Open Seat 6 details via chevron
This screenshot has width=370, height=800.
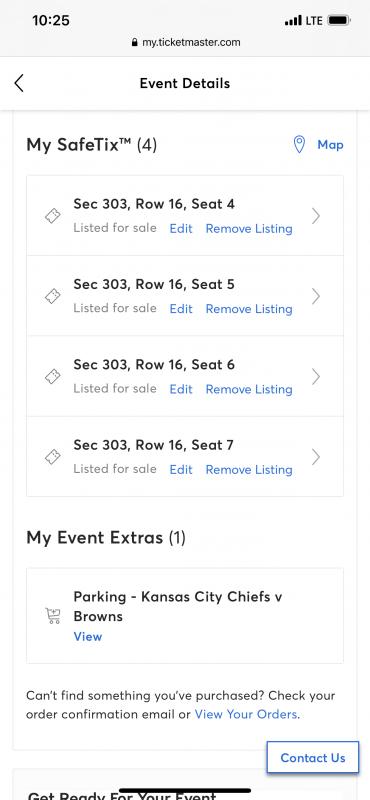[x=316, y=377]
